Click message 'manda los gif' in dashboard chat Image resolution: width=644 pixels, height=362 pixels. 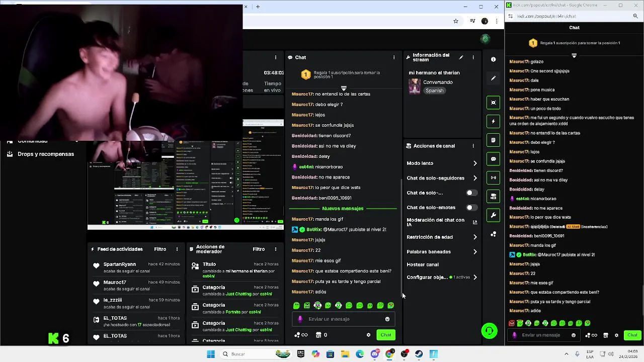(329, 219)
